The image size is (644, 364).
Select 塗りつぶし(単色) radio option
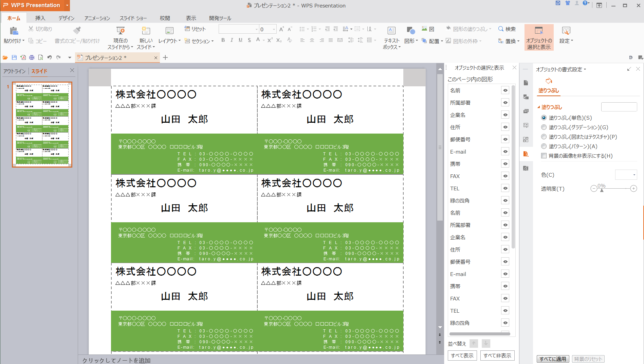pos(544,118)
